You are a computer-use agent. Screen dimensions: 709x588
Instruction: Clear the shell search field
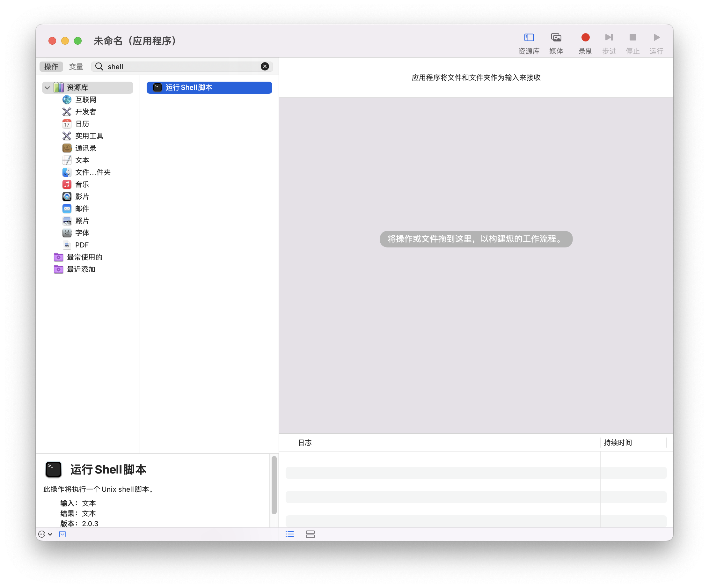tap(265, 67)
